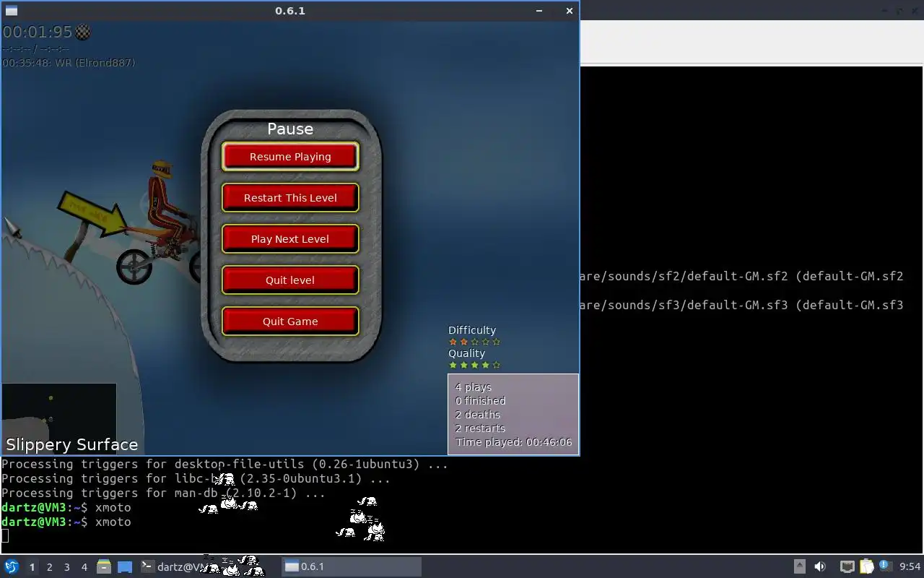Screen dimensions: 924x578
Task: Click the terminal input cursor line
Action: (x=5, y=535)
